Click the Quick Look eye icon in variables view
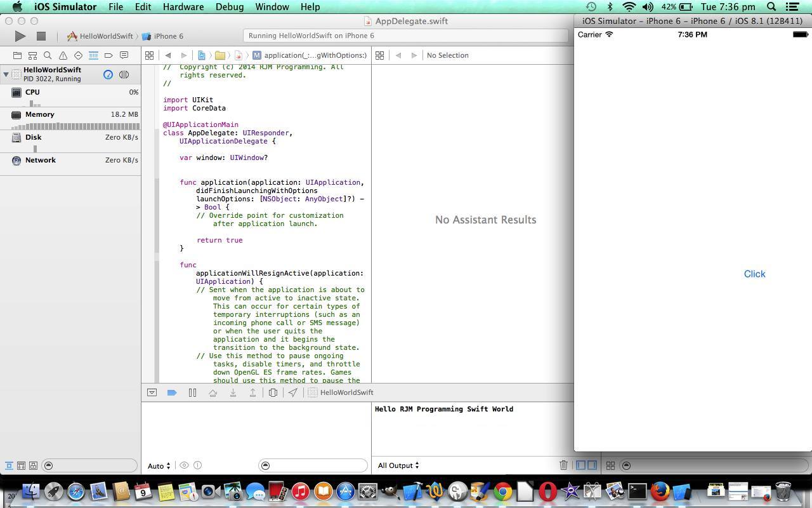Image resolution: width=812 pixels, height=508 pixels. coord(184,465)
